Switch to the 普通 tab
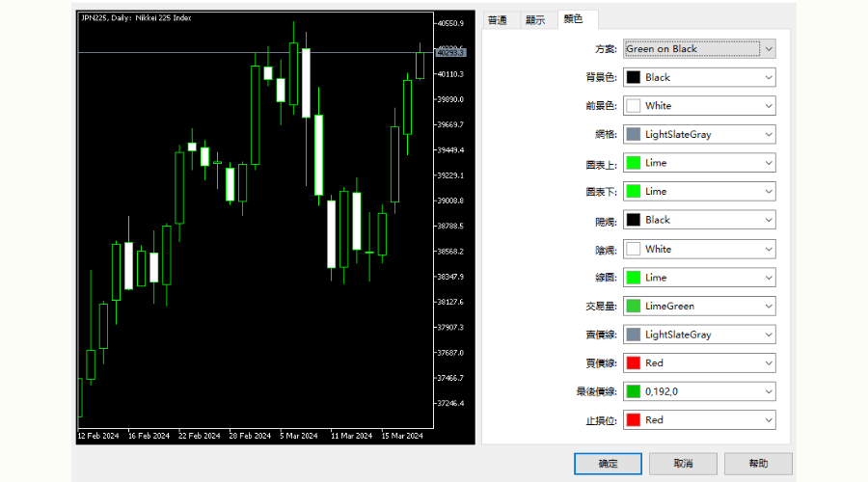This screenshot has width=868, height=482. 498,20
